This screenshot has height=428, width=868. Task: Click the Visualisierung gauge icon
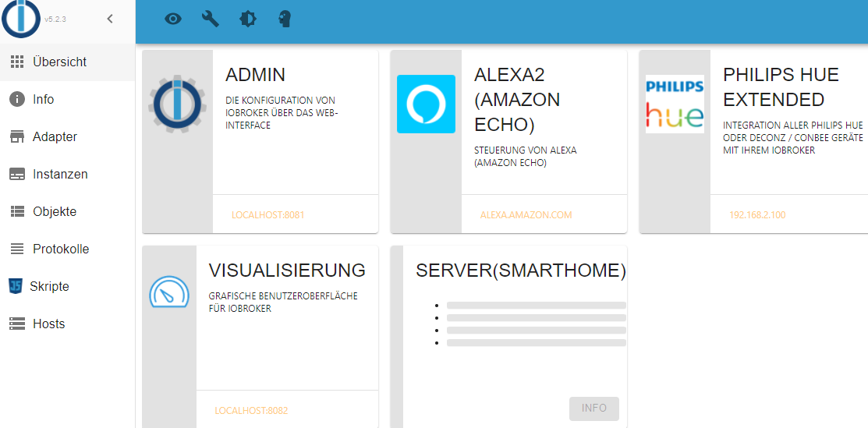(168, 292)
